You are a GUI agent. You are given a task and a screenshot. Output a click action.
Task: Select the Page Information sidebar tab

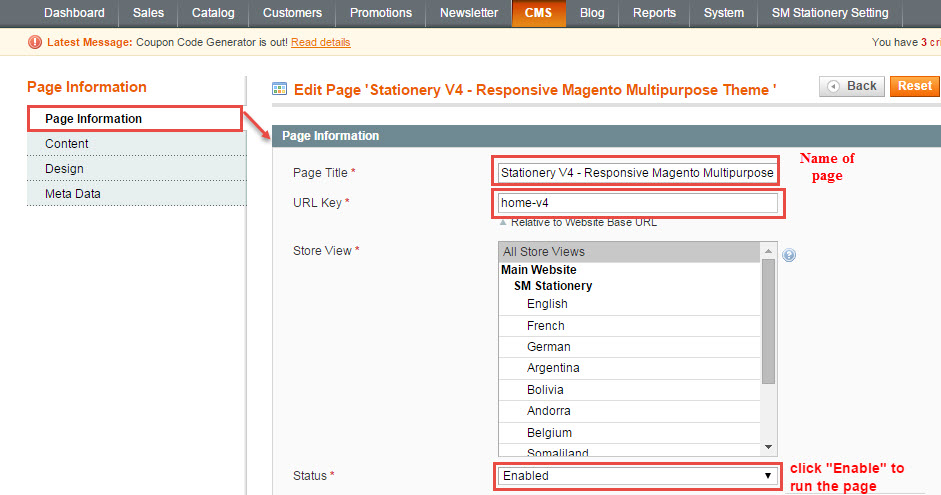pos(135,119)
